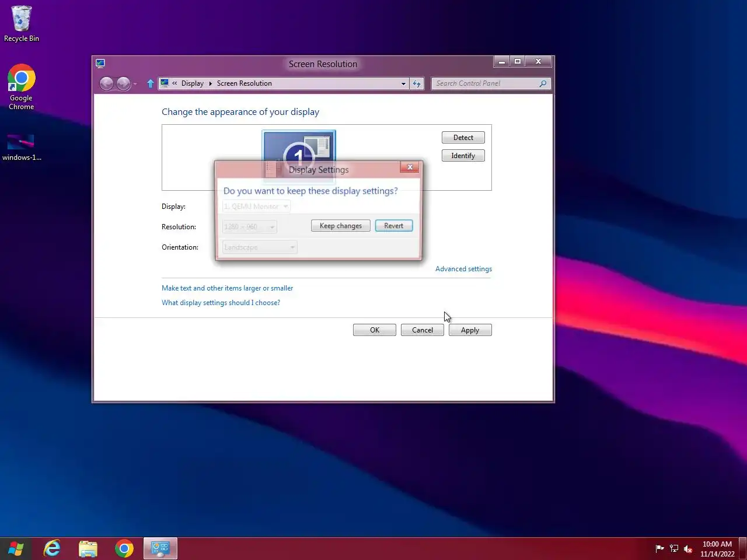Image resolution: width=747 pixels, height=560 pixels.
Task: Open the Action Center flag in the tray
Action: pyautogui.click(x=659, y=549)
